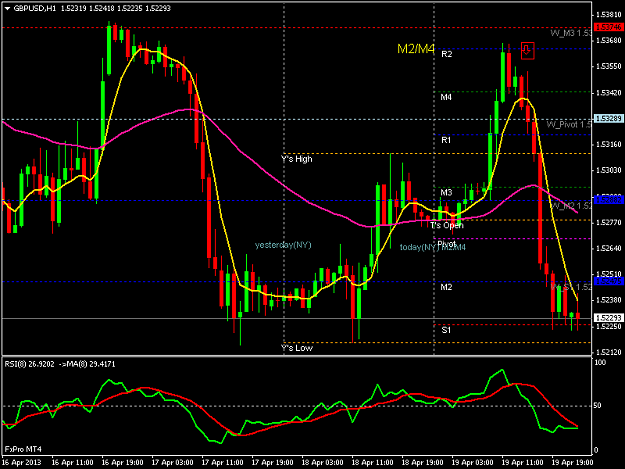
Task: Click the W_M3 weekly level label
Action: click(x=571, y=33)
